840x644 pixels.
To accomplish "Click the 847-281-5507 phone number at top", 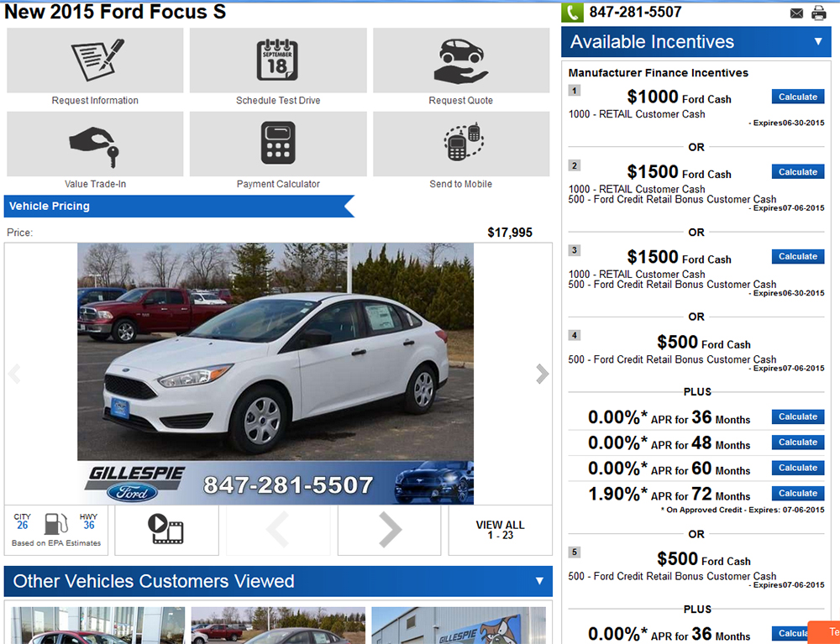I will (635, 12).
